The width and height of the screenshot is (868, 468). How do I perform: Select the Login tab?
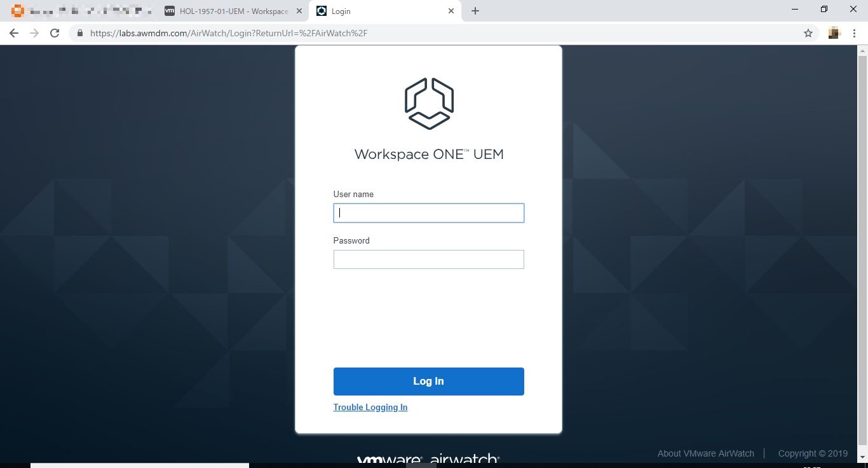[x=385, y=11]
